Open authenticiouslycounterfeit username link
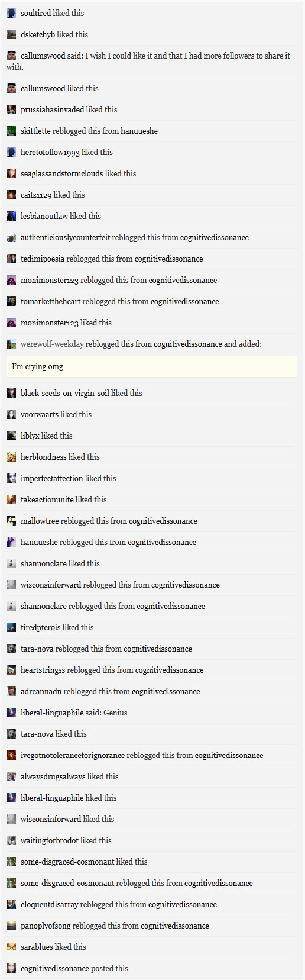The image size is (305, 980). pos(66,237)
